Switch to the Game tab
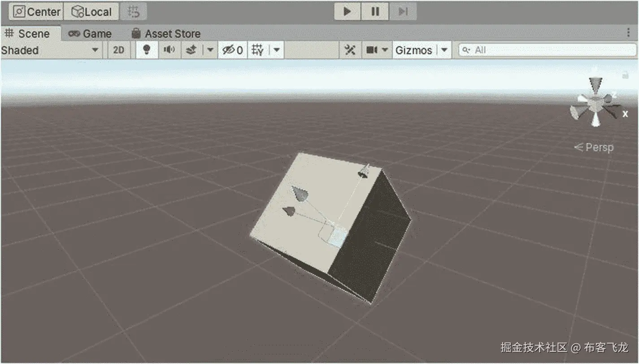The width and height of the screenshot is (639, 364). pyautogui.click(x=96, y=34)
